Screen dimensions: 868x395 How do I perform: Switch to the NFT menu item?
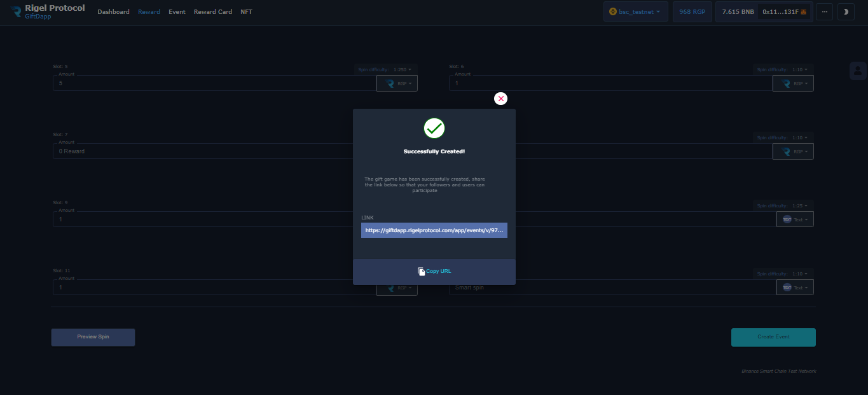pos(246,12)
